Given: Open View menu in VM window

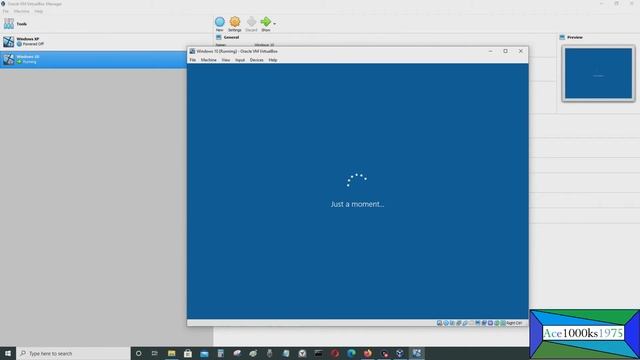Looking at the screenshot, I should pos(226,60).
